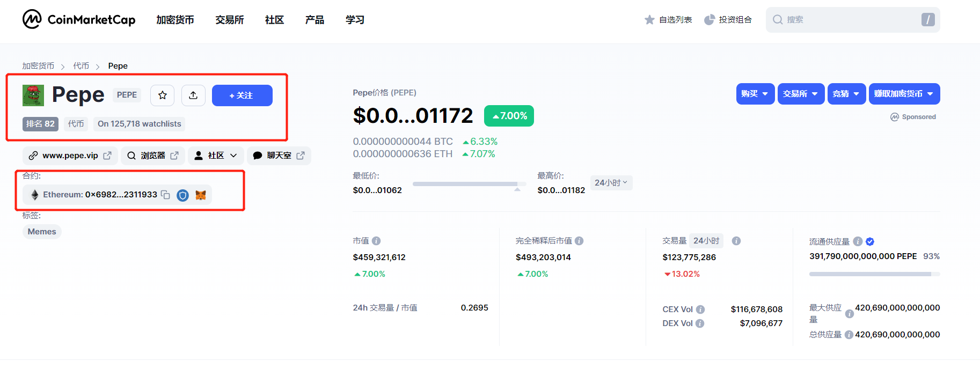Click the + 关注 follow button
The width and height of the screenshot is (980, 369).
click(242, 95)
